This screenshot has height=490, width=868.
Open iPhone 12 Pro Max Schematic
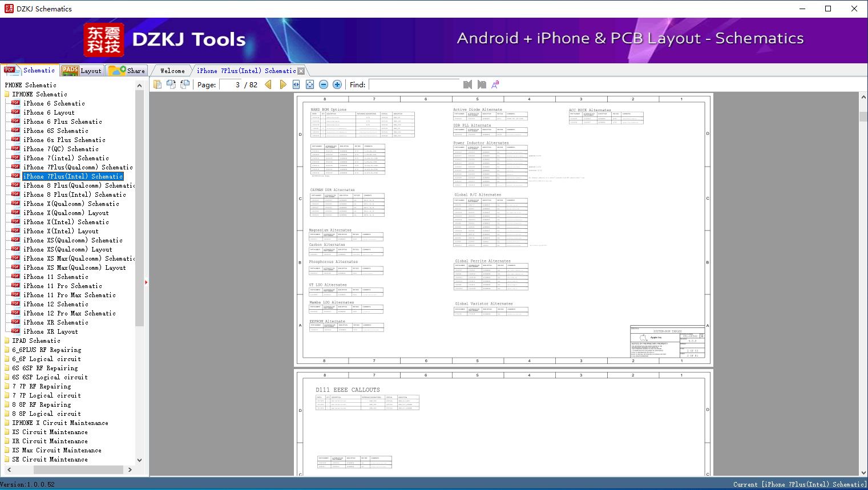coord(69,313)
